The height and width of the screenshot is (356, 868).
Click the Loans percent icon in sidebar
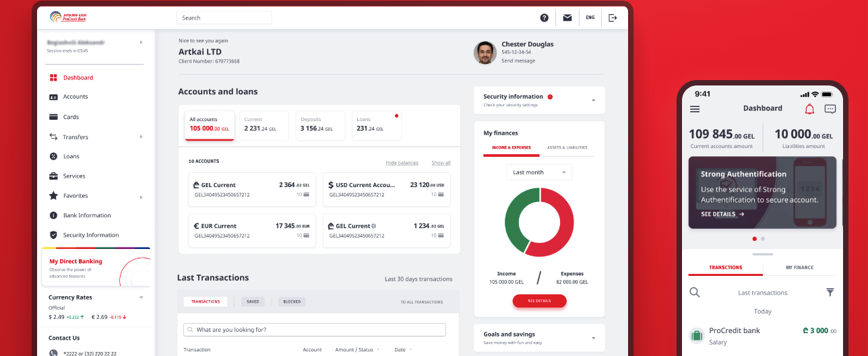(x=53, y=156)
